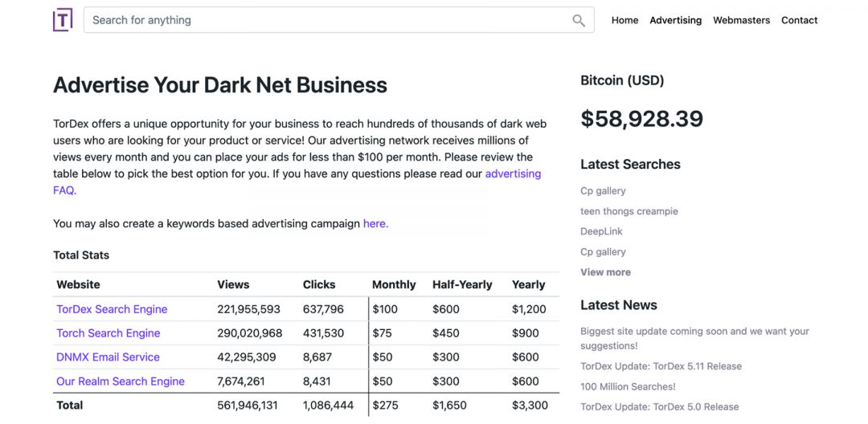Click the Bitcoin price $58,928.39
Viewport: 868px width, 424px height.
tap(641, 119)
